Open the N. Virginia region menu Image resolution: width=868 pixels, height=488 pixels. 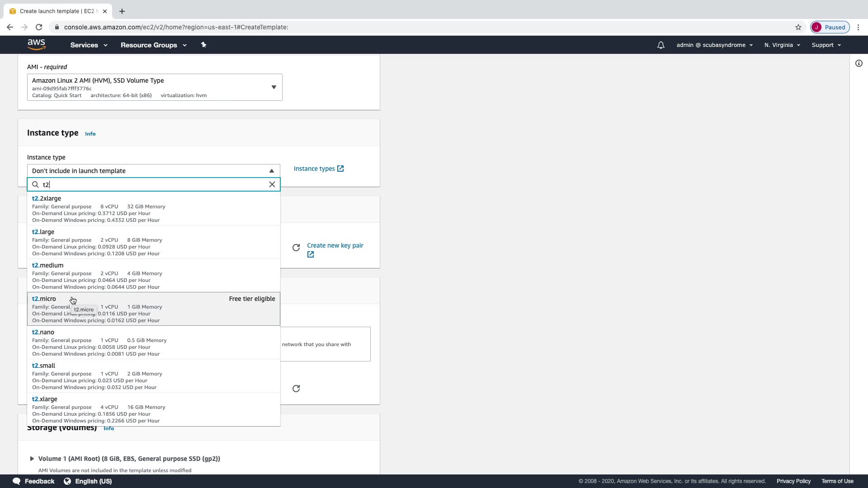point(782,45)
